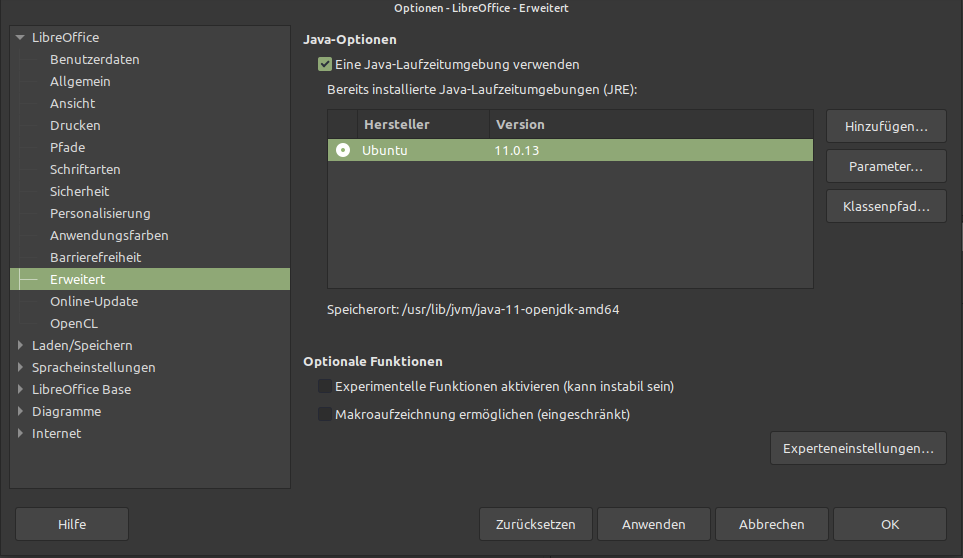Uncheck 'Eine Java-Laufzeitumgebung verwenden' checkbox
The height and width of the screenshot is (558, 963).
325,64
